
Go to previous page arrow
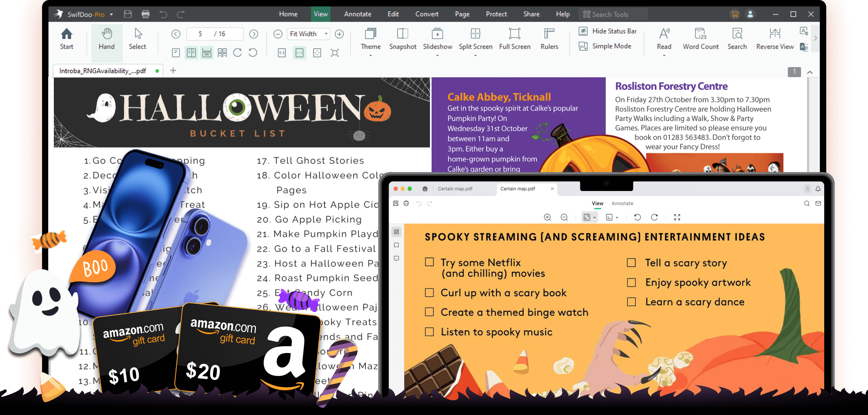[176, 34]
